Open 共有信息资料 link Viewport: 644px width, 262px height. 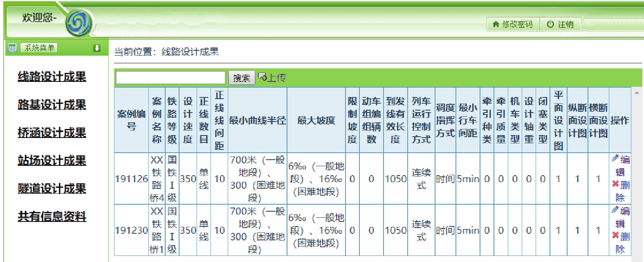pyautogui.click(x=52, y=216)
